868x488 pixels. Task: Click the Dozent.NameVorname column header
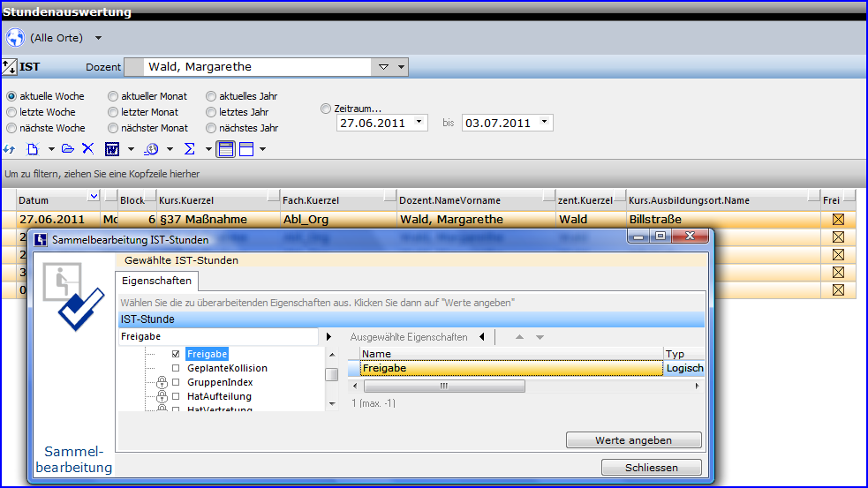[x=476, y=200]
